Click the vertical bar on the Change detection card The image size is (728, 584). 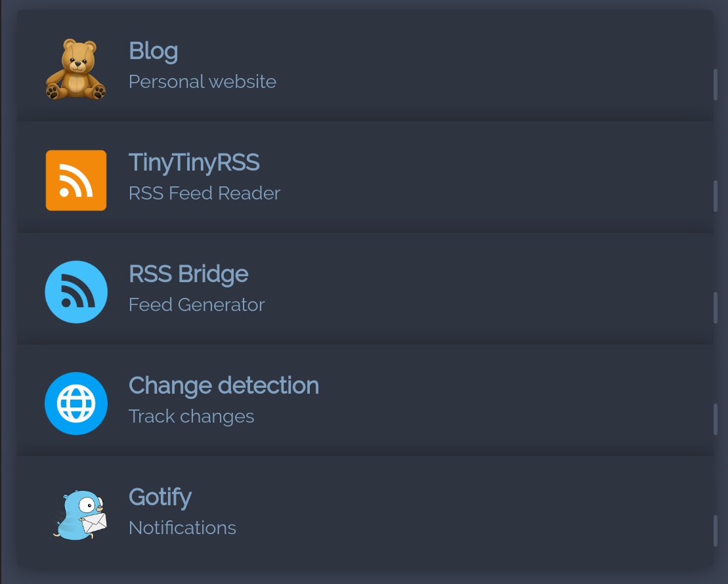(x=716, y=419)
